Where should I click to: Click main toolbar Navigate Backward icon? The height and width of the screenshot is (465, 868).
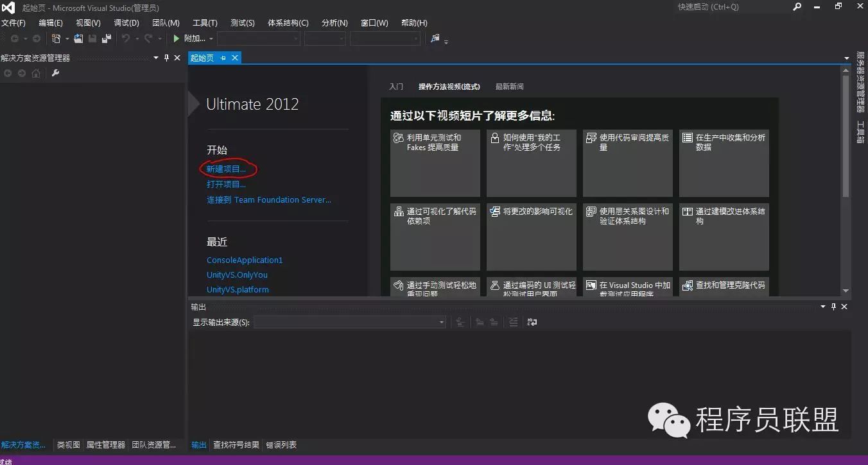(x=15, y=38)
